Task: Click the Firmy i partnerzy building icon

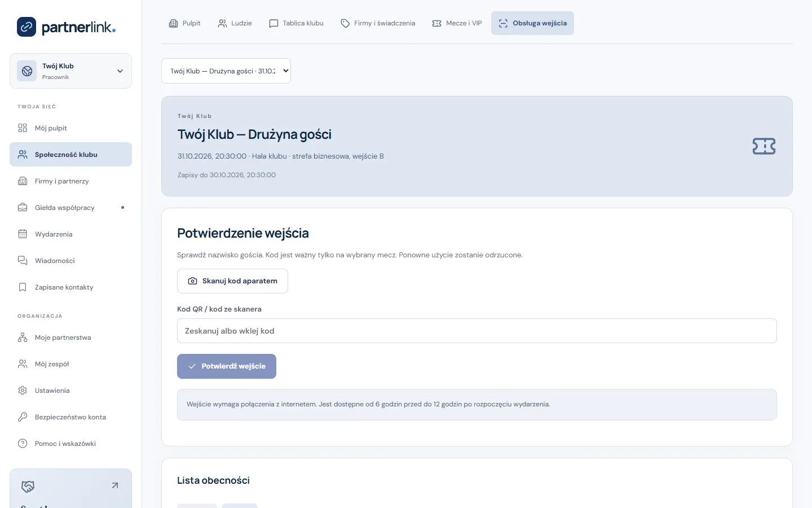Action: point(23,181)
